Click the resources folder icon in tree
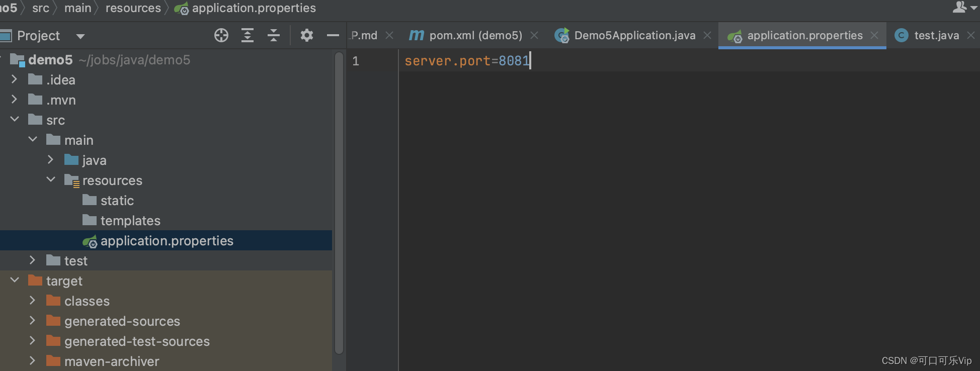This screenshot has height=371, width=980. pos(72,181)
